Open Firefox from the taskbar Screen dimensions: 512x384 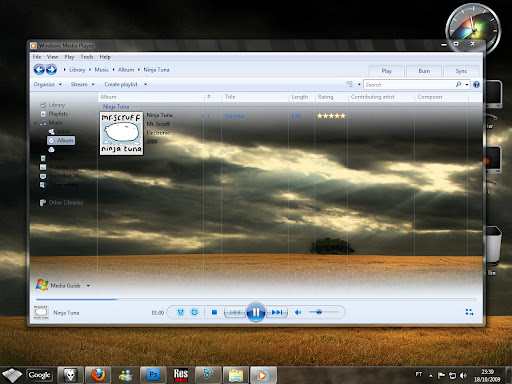point(98,375)
